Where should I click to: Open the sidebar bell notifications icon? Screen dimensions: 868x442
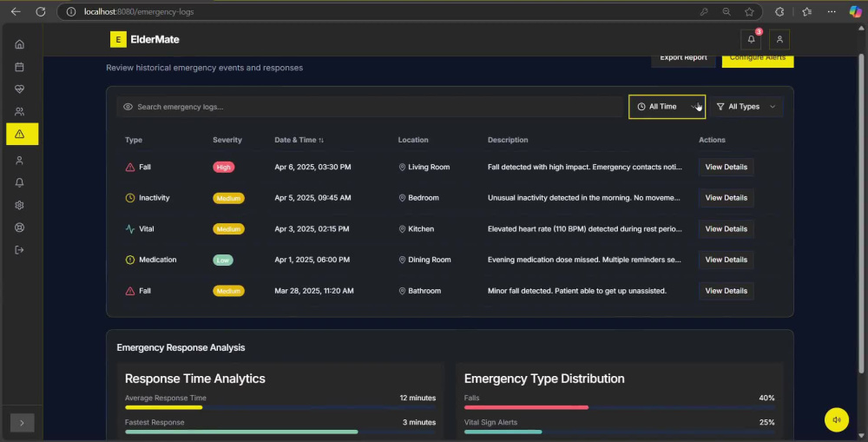19,182
